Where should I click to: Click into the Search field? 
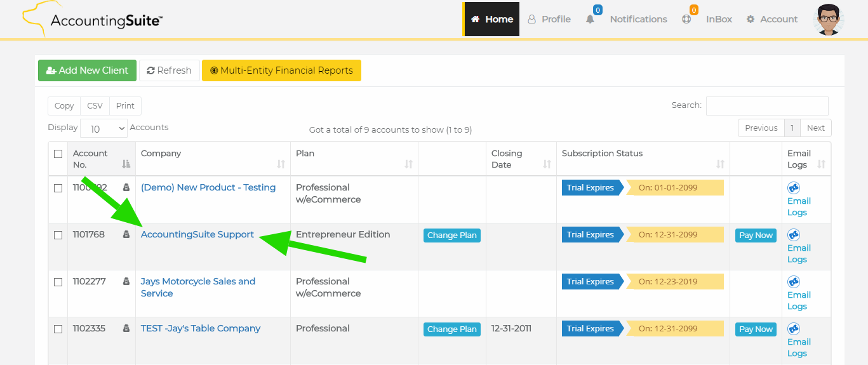coord(767,105)
